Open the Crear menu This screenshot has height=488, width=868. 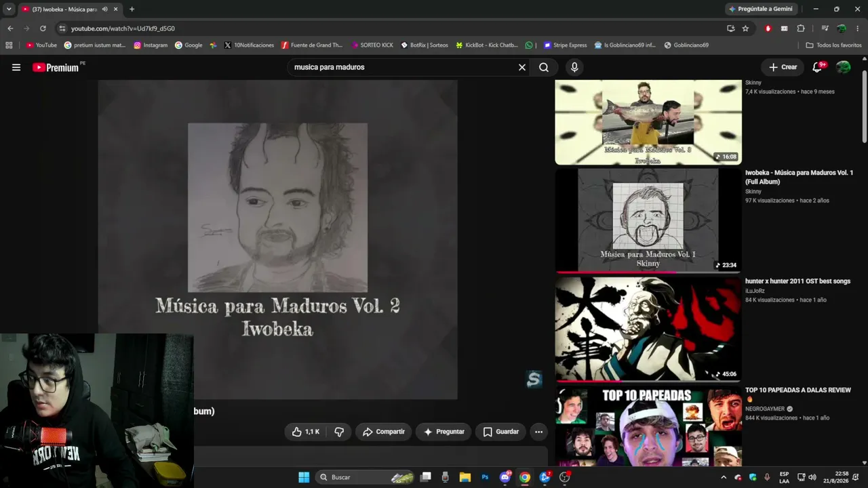coord(783,67)
